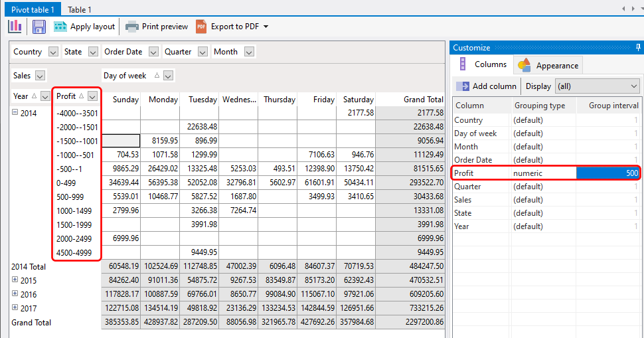Open the Country field filter dropdown
Screen dimensions: 644x338
click(52, 52)
